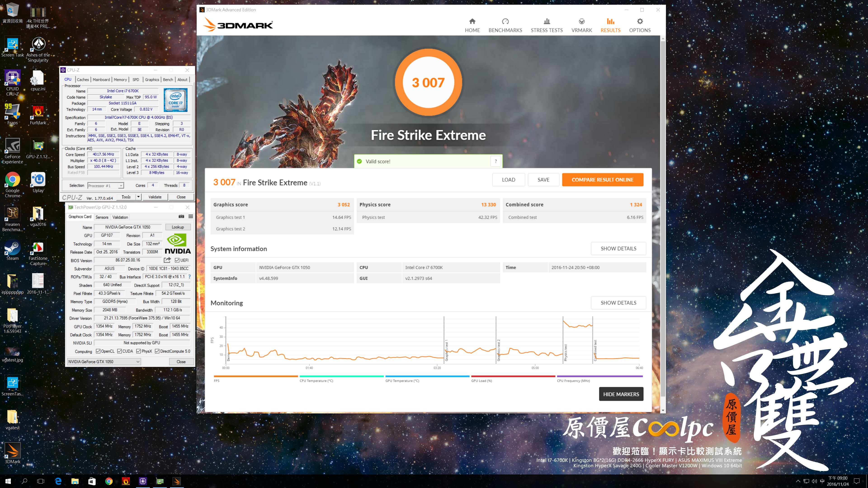Viewport: 868px width, 488px height.
Task: Open the Validation tab in GPU-Z
Action: click(120, 217)
